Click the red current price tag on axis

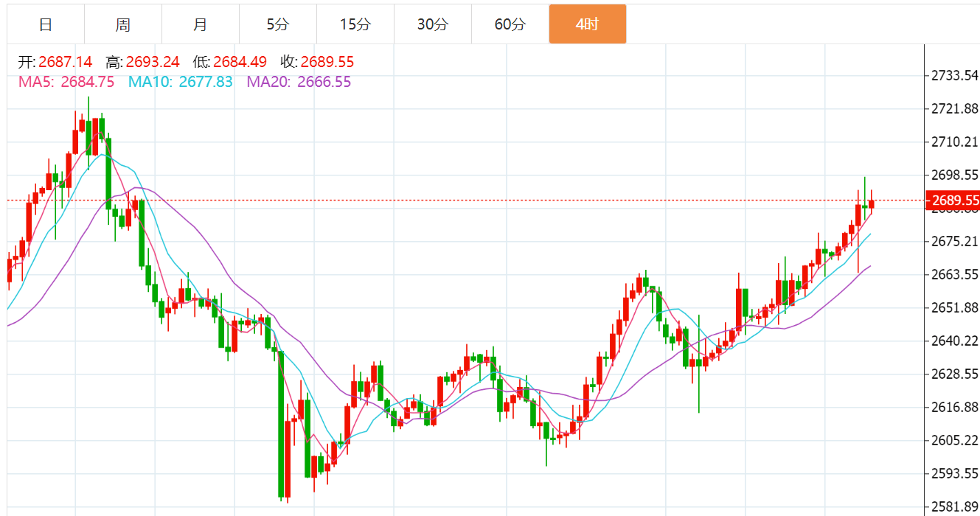[954, 201]
